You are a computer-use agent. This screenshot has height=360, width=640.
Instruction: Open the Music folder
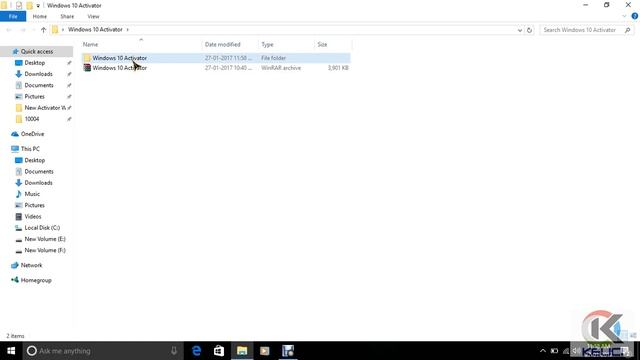32,194
